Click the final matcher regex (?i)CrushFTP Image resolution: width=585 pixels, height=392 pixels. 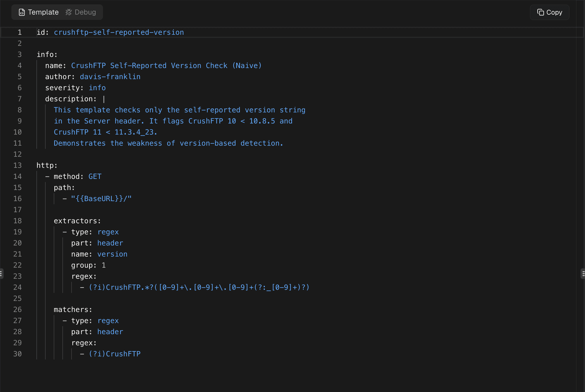[x=115, y=354]
